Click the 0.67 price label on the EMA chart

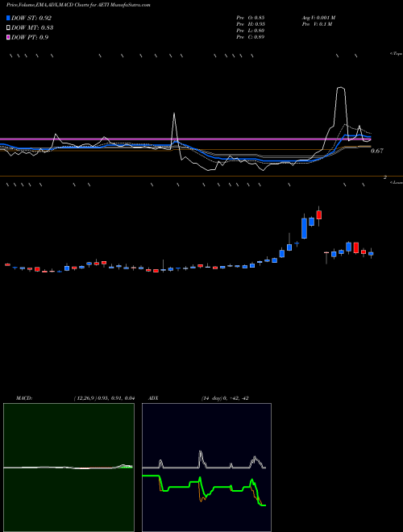(x=377, y=151)
